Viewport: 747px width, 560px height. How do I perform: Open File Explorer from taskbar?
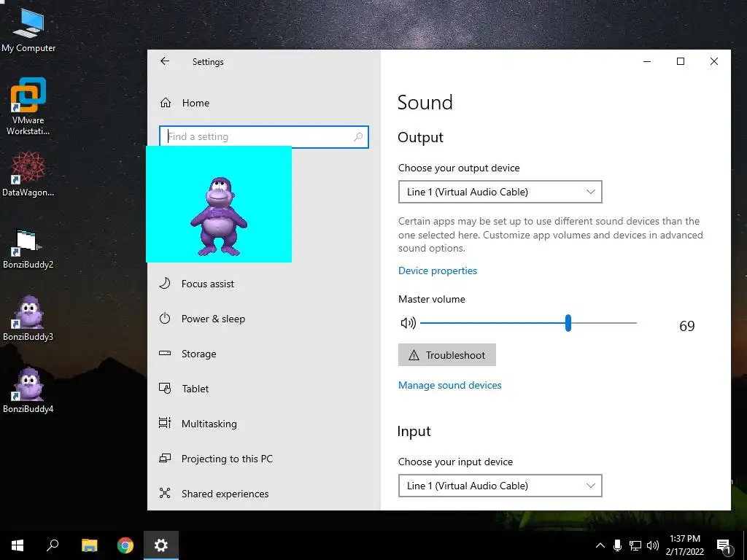(89, 545)
